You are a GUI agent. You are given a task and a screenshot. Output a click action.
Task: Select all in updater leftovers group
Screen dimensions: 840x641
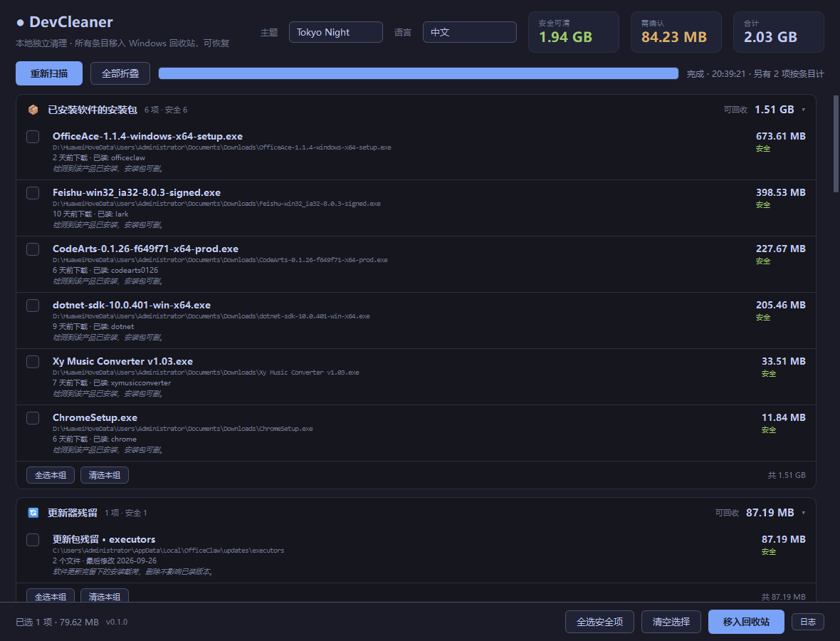(51, 596)
